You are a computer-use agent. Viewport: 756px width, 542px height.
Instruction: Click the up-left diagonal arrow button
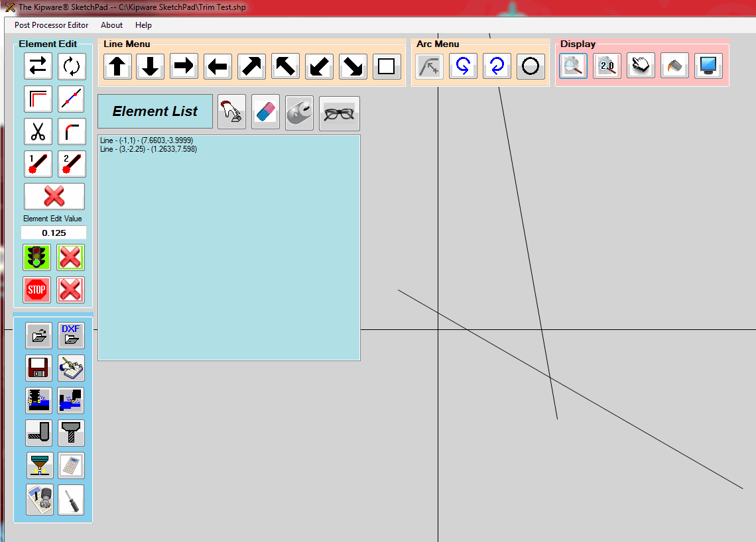pyautogui.click(x=285, y=66)
